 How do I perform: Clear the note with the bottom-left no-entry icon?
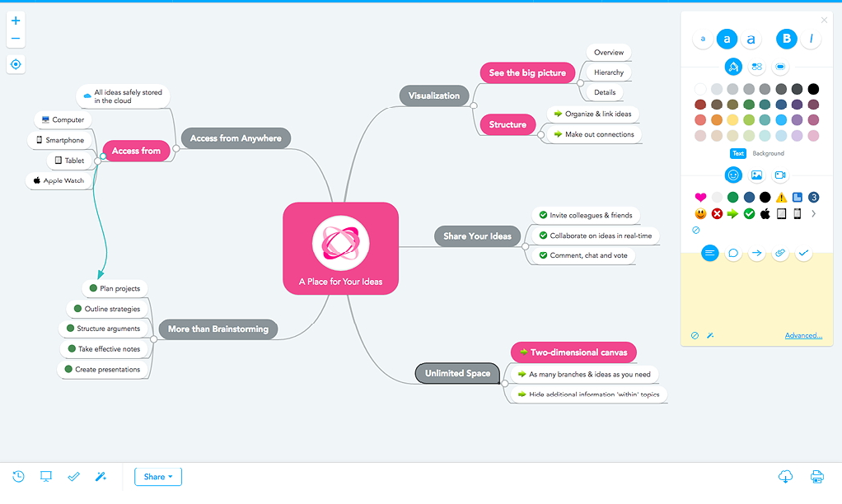(x=695, y=335)
